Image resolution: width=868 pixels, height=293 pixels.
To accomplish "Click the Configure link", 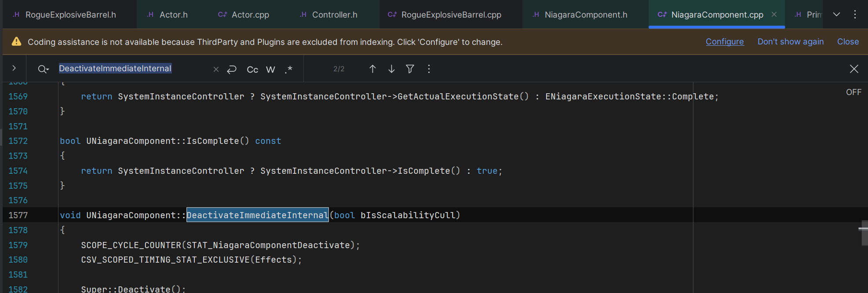I will pos(725,41).
